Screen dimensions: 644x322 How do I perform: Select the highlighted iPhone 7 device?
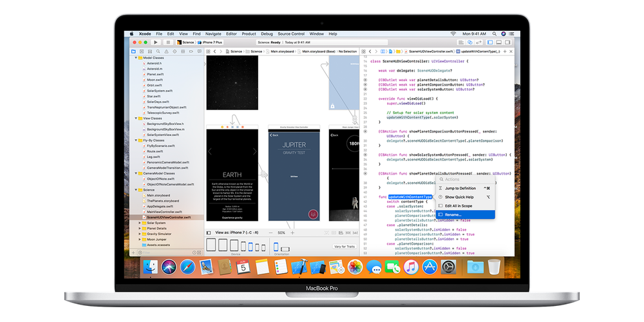251,247
